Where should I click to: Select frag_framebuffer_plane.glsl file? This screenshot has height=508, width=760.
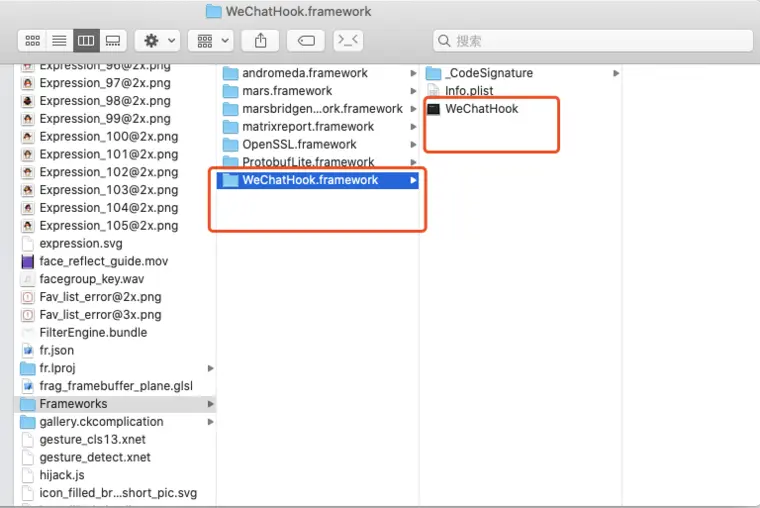click(x=115, y=386)
